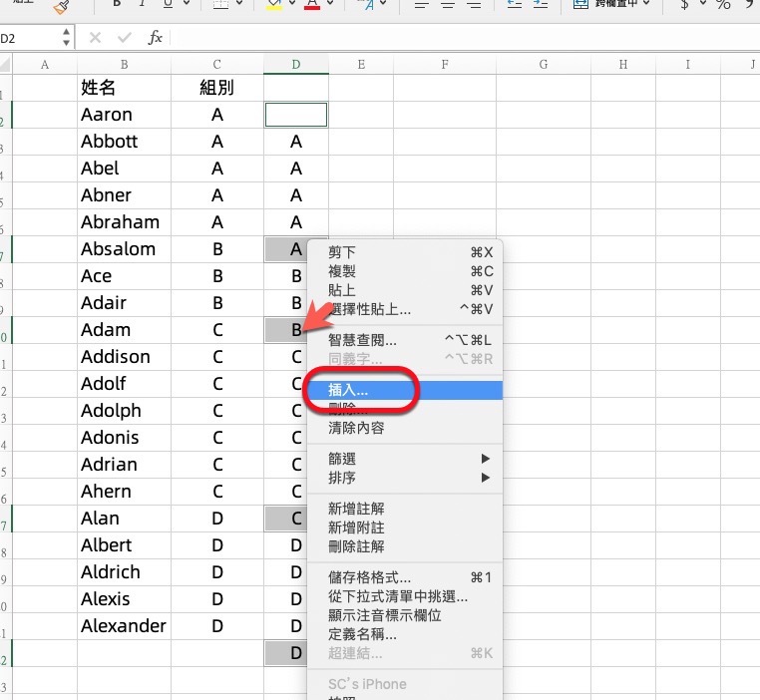Open the fill color dropdown arrow
The image size is (760, 700).
(292, 3)
